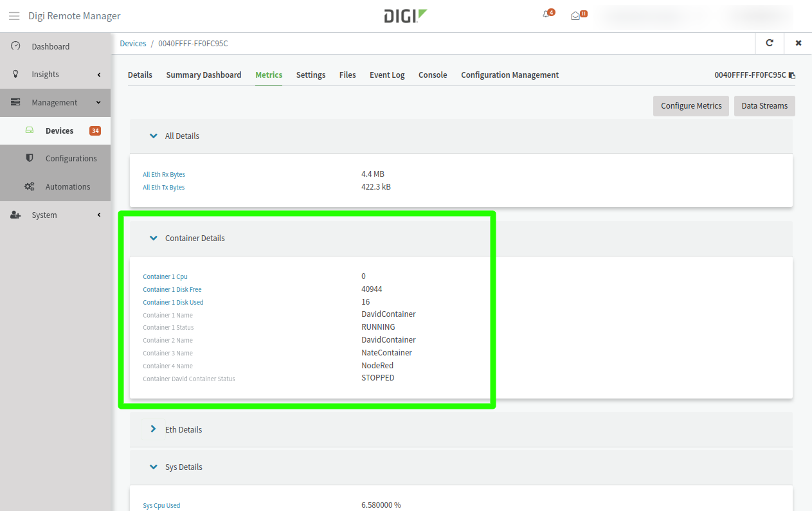Click the 4.4 MB value

[373, 174]
